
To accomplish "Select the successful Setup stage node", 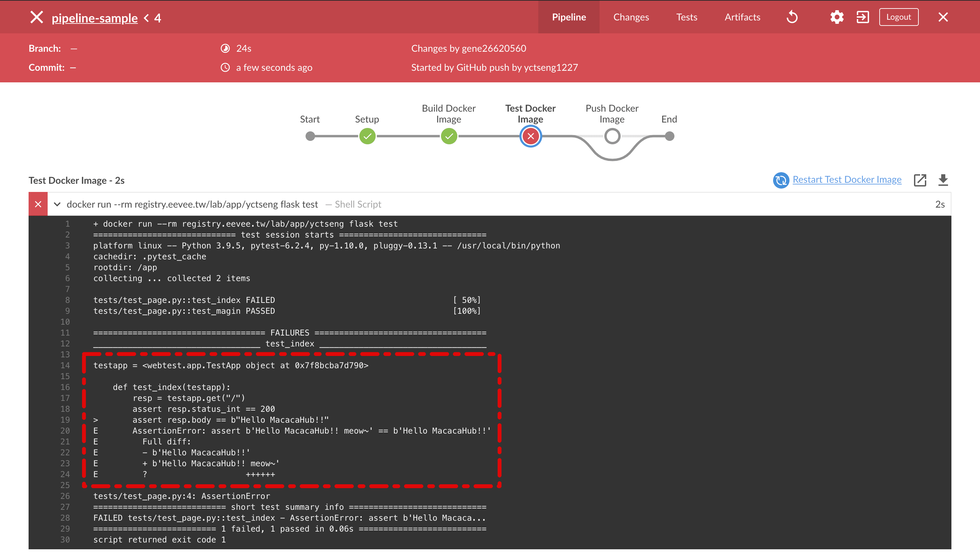I will pyautogui.click(x=367, y=136).
